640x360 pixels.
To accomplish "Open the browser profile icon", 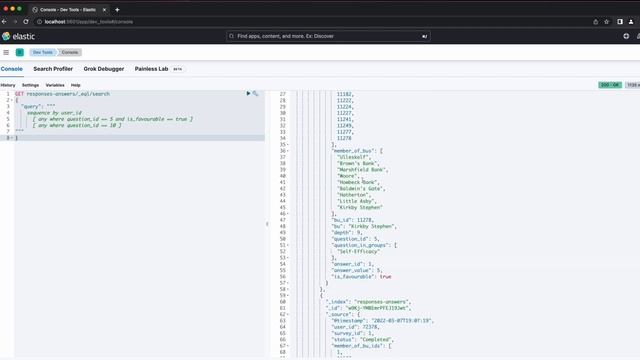I will [x=631, y=22].
